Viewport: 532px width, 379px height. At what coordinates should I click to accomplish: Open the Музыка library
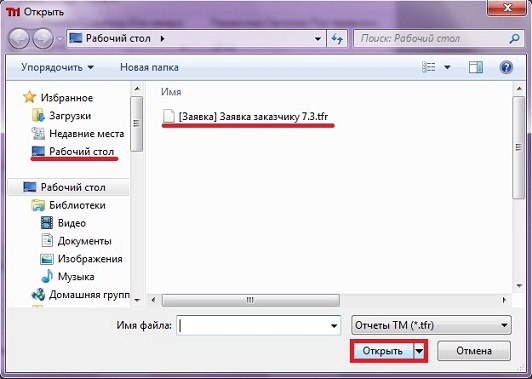coord(76,277)
